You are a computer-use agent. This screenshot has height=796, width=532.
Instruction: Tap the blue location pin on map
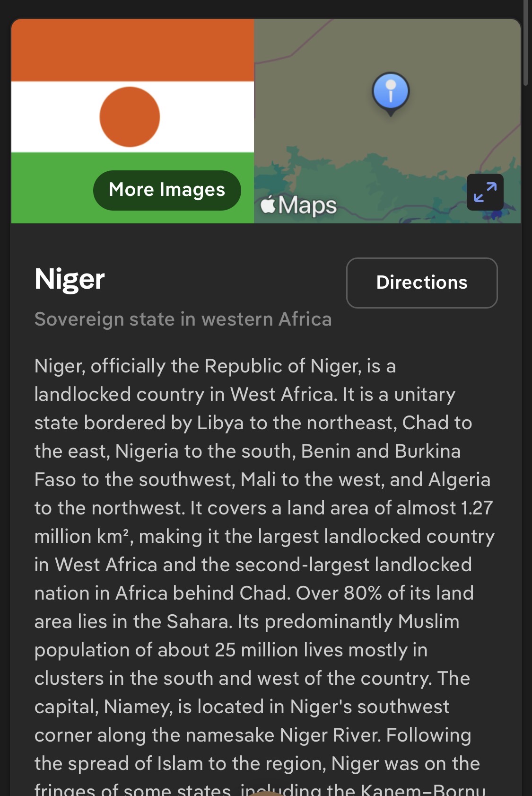pyautogui.click(x=391, y=91)
